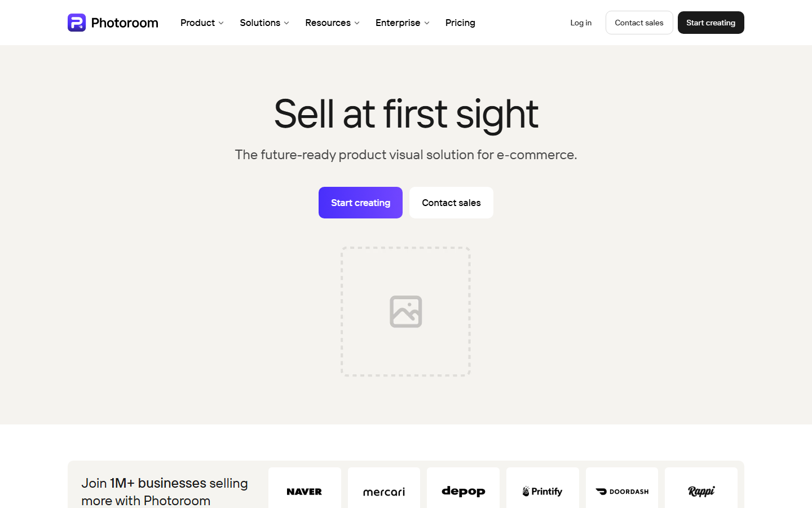Expand the Product dropdown menu
812x508 pixels.
202,23
